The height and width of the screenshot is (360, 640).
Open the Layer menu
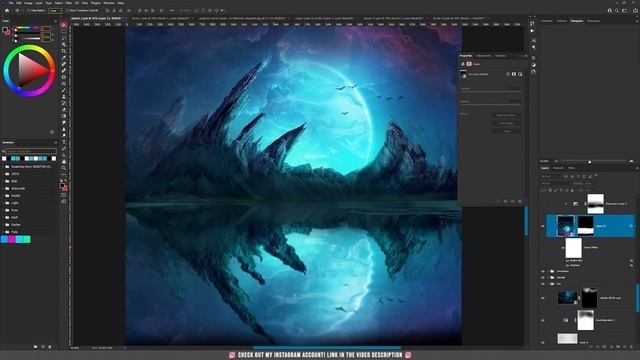click(39, 3)
